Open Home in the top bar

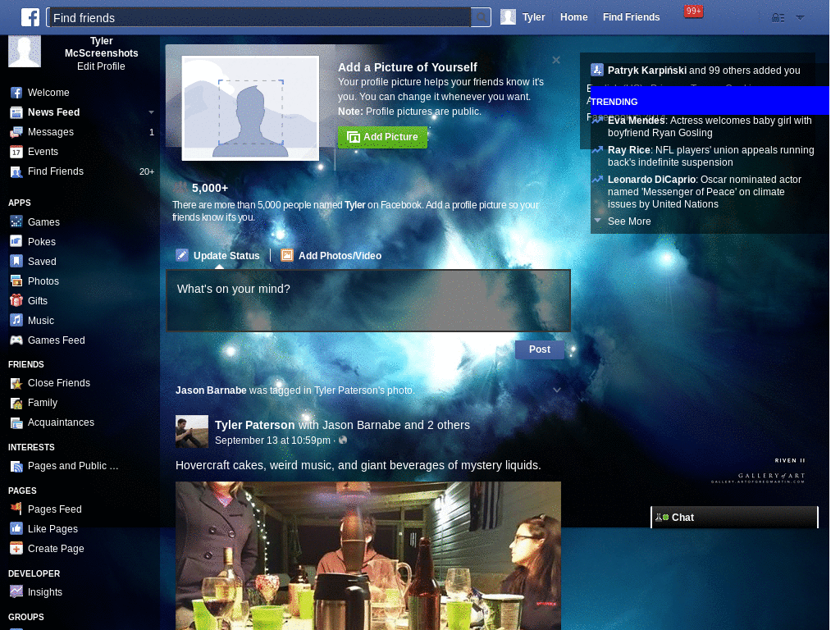[x=573, y=17]
